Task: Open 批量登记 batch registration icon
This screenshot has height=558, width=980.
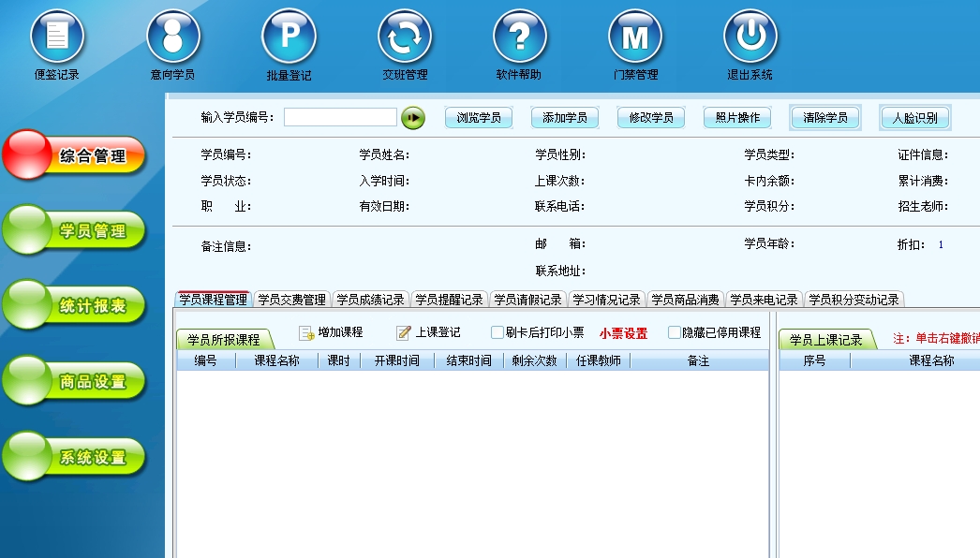Action: tap(289, 37)
